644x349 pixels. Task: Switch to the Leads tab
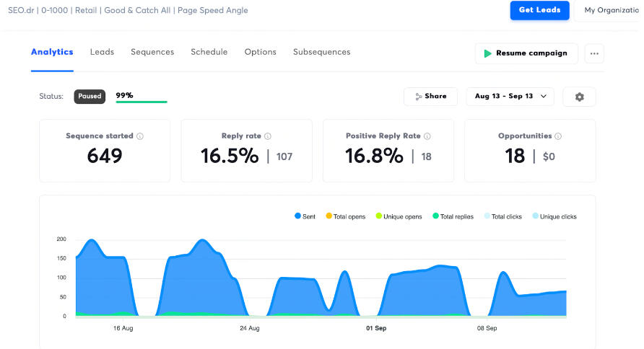tap(102, 52)
